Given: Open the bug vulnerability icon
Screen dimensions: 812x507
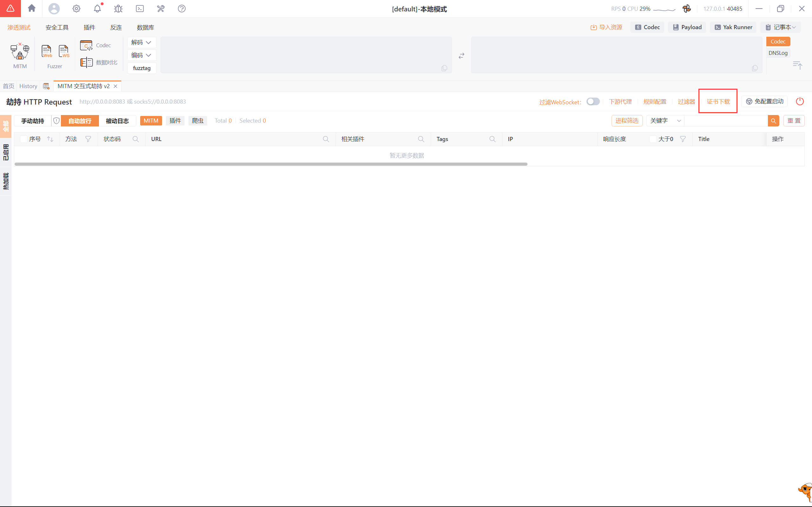Looking at the screenshot, I should [118, 9].
